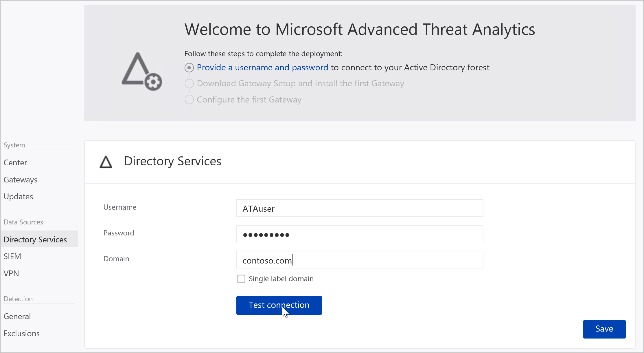Select the Configure first Gateway radio button
The width and height of the screenshot is (644, 353).
[189, 100]
